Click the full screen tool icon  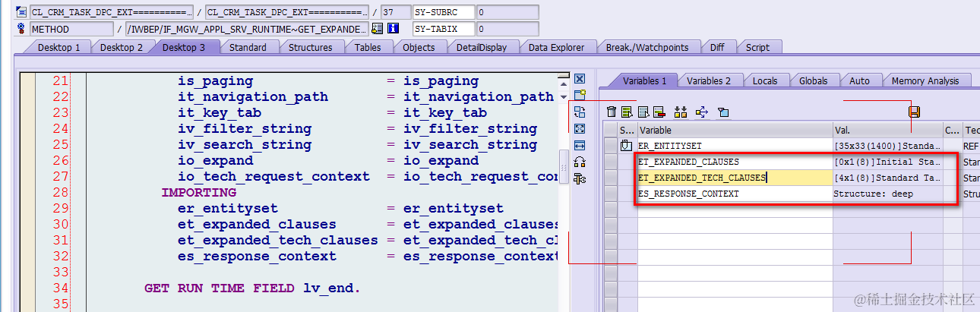tap(580, 128)
